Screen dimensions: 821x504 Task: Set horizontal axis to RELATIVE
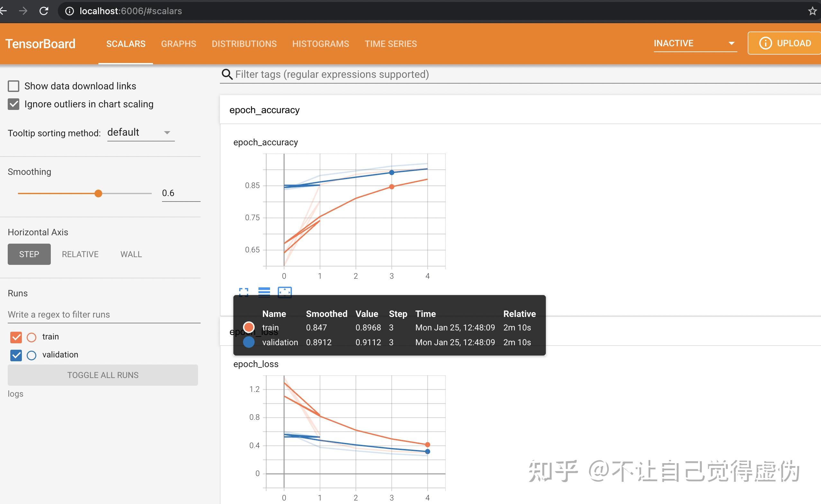80,254
